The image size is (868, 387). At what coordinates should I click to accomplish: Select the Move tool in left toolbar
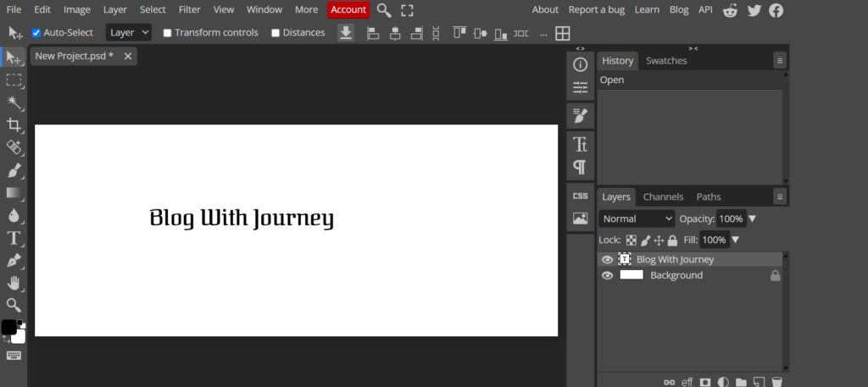pyautogui.click(x=14, y=58)
